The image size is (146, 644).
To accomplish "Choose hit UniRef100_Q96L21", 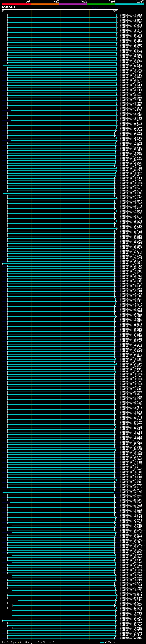I will (x=131, y=548).
